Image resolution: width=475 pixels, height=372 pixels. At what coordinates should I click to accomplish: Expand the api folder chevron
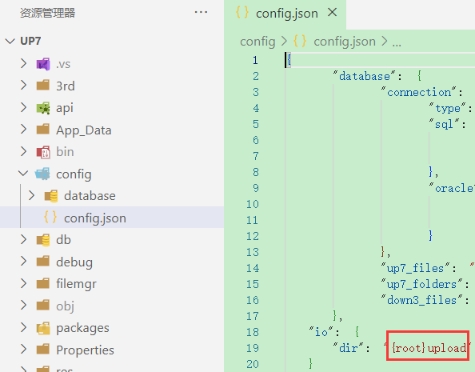coord(23,107)
